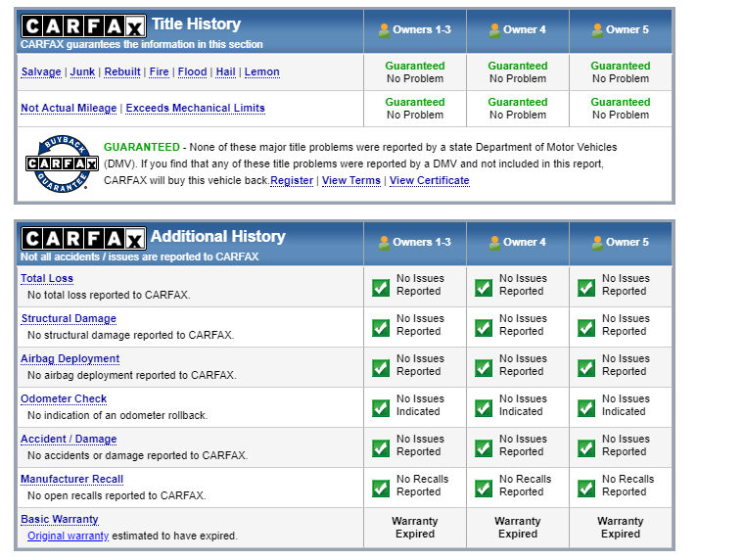The width and height of the screenshot is (744, 560).
Task: Open the Rebuilt title link
Action: pos(122,72)
